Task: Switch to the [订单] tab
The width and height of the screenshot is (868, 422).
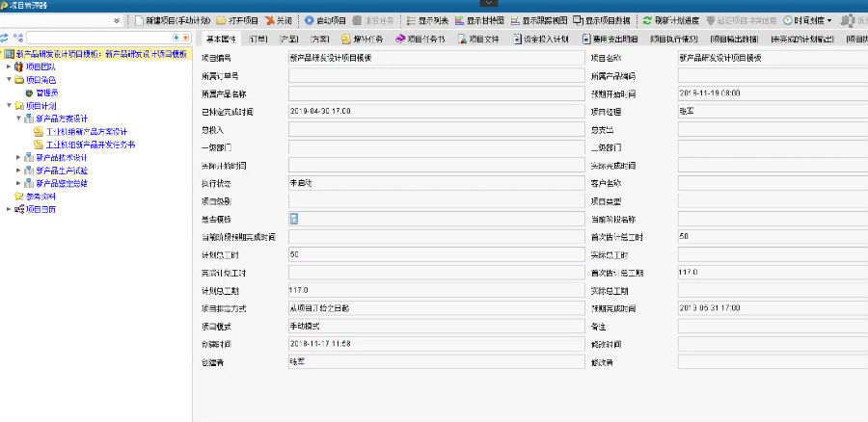Action: pyautogui.click(x=258, y=40)
